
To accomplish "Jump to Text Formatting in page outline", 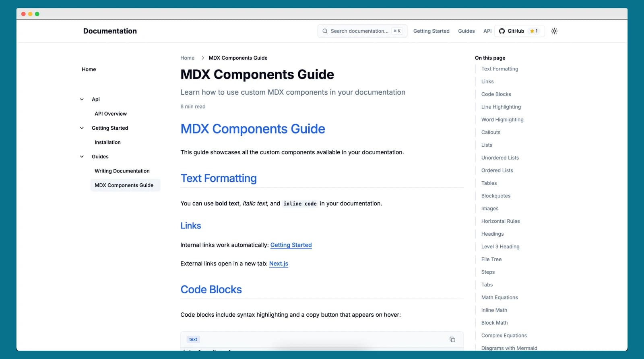I will pyautogui.click(x=500, y=69).
